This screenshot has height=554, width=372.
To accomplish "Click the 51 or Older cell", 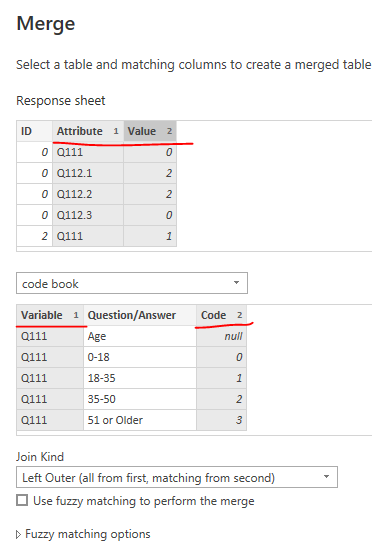I will (140, 420).
